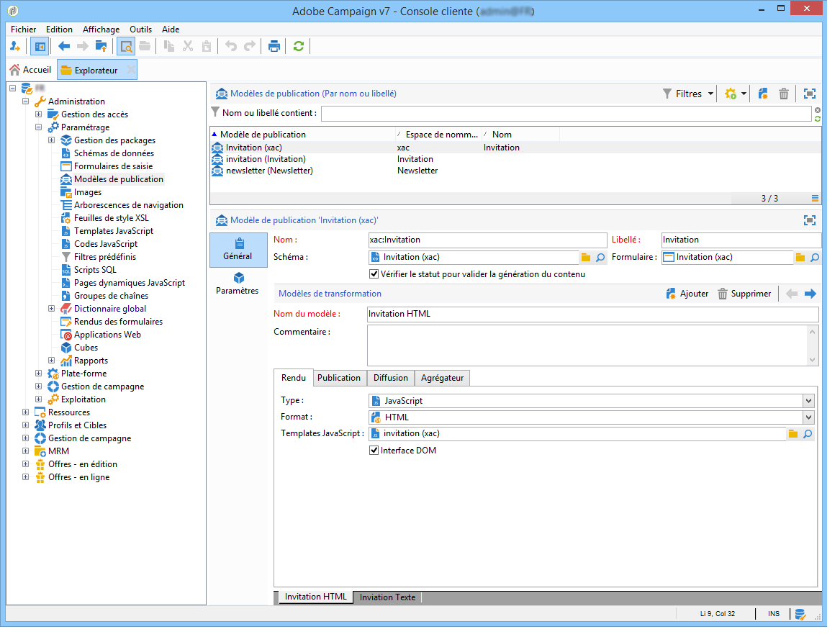Maximize the 'Invitation (xac)' detail panel
This screenshot has width=840, height=642.
[x=810, y=221]
